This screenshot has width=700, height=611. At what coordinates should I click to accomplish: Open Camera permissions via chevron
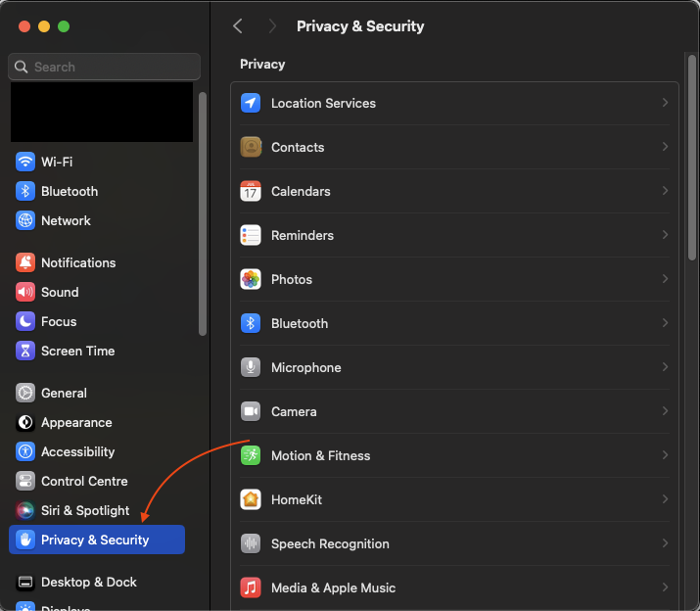click(x=665, y=411)
